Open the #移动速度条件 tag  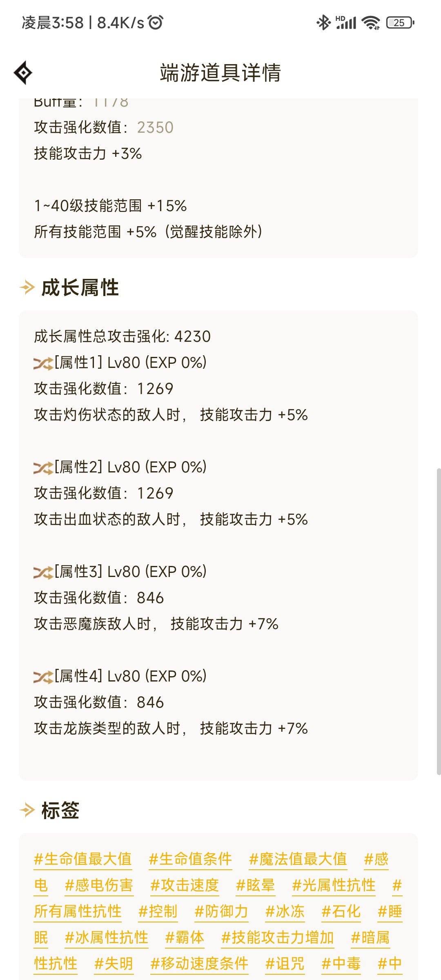[x=200, y=964]
